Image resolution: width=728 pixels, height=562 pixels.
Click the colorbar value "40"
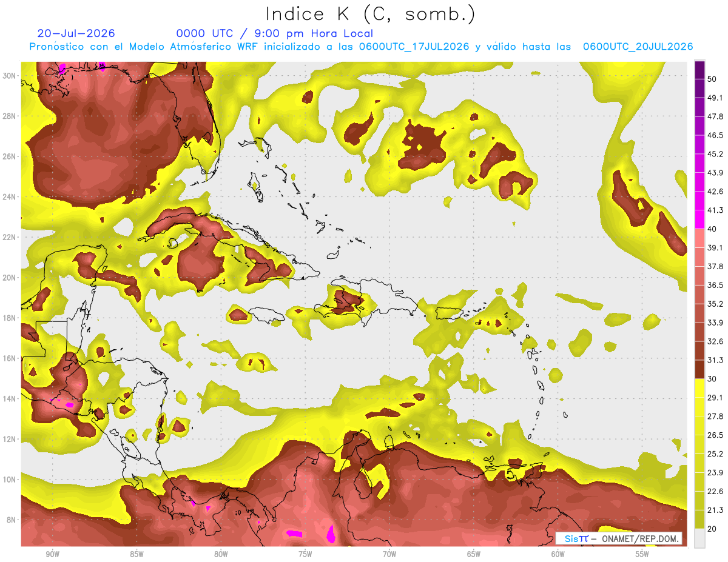click(x=712, y=230)
